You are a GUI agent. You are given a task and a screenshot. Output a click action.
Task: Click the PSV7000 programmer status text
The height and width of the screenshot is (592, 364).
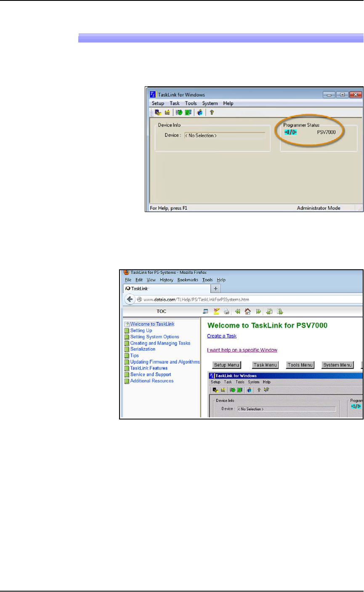(326, 132)
